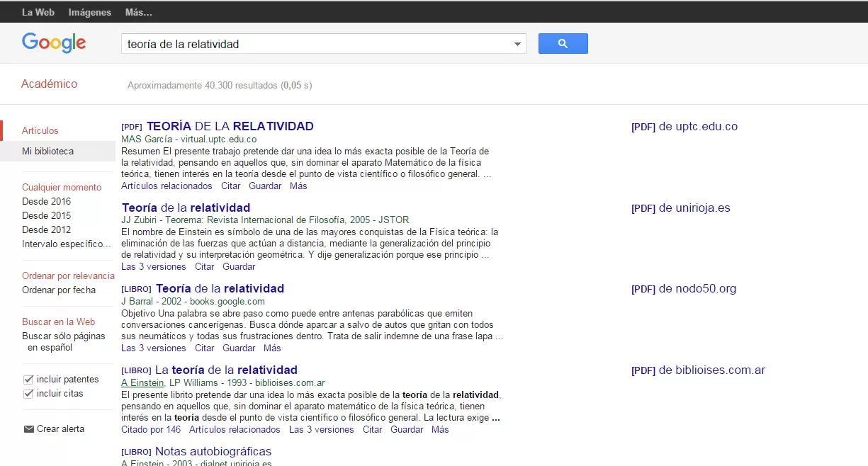The image size is (868, 466).
Task: Open La Web in top bar
Action: 38,12
